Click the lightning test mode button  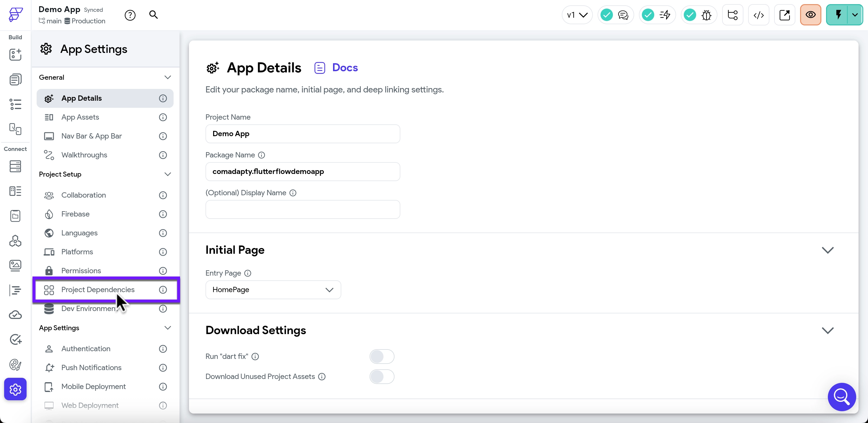[838, 15]
